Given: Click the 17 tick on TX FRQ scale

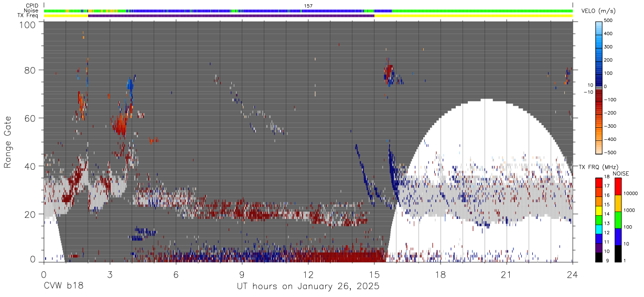Looking at the screenshot, I should click(606, 187).
